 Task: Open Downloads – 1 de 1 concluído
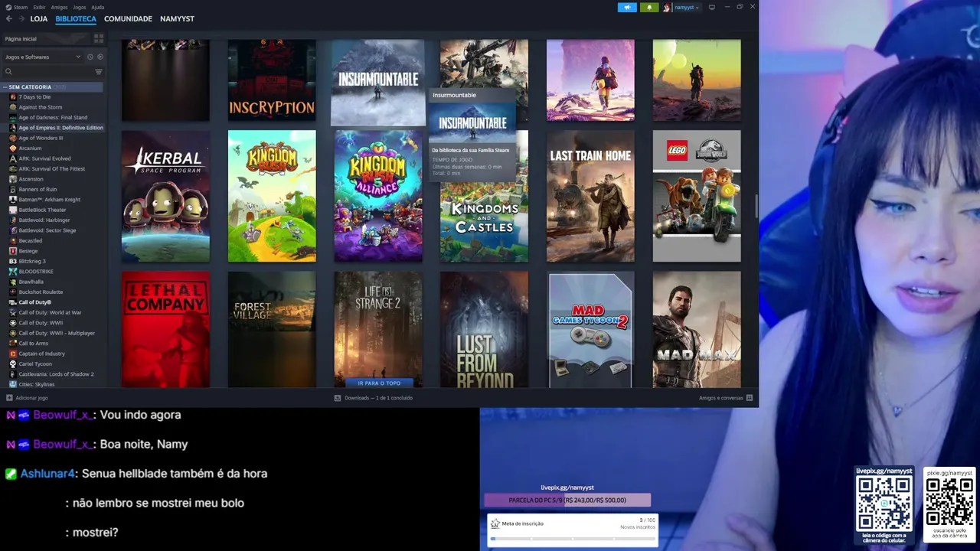coord(378,398)
